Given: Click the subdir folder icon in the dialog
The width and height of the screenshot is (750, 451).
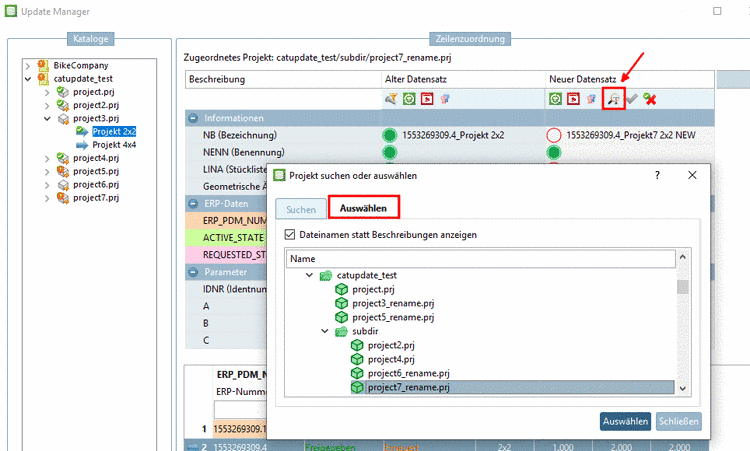Looking at the screenshot, I should coord(341,331).
